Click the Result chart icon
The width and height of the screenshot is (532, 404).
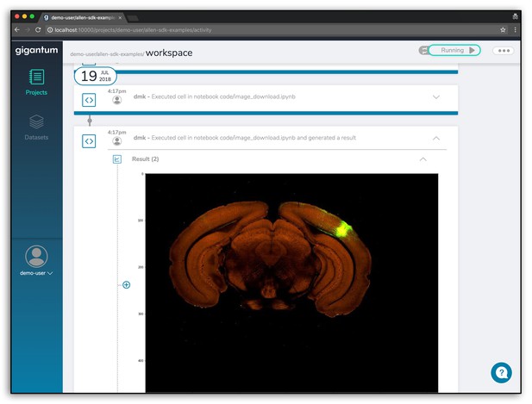tap(117, 159)
